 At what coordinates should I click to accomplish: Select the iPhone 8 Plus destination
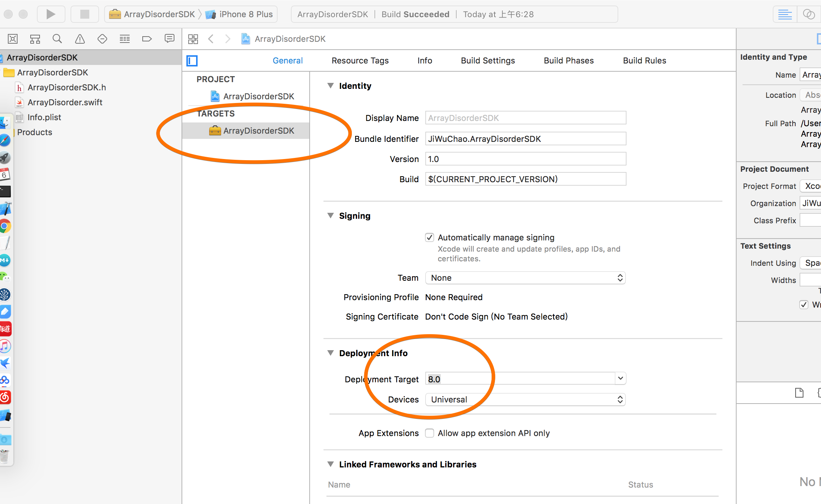[245, 14]
